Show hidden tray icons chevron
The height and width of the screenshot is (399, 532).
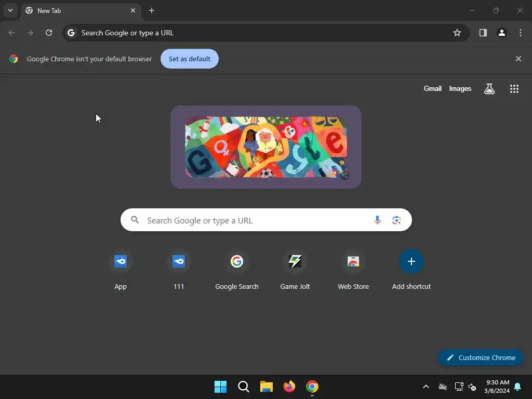pyautogui.click(x=426, y=387)
